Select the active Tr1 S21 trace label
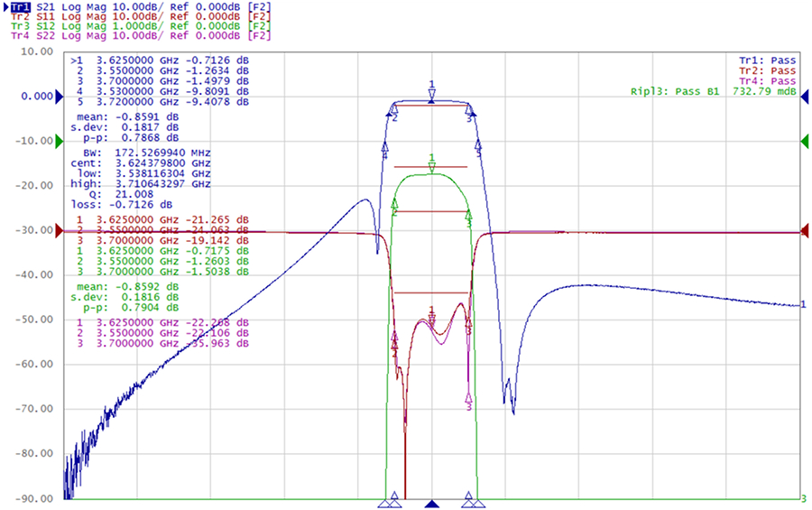The height and width of the screenshot is (510, 812). [x=20, y=7]
